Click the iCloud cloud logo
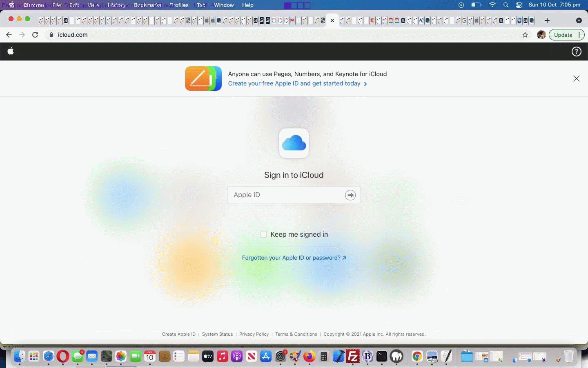 294,143
